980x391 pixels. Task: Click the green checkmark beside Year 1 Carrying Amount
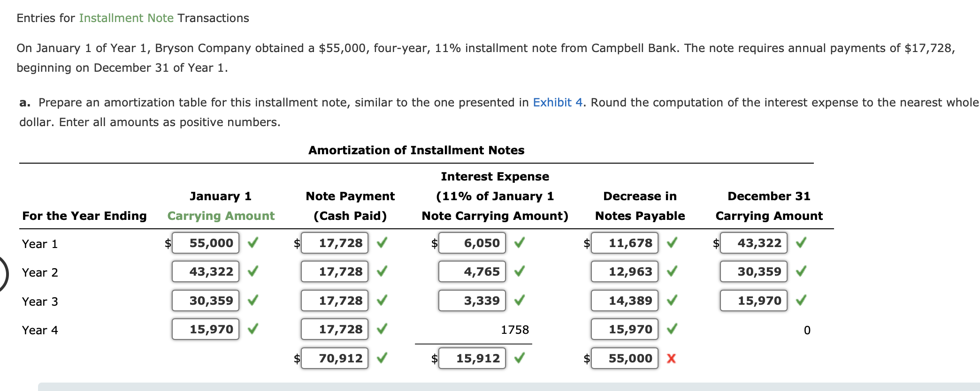click(253, 243)
